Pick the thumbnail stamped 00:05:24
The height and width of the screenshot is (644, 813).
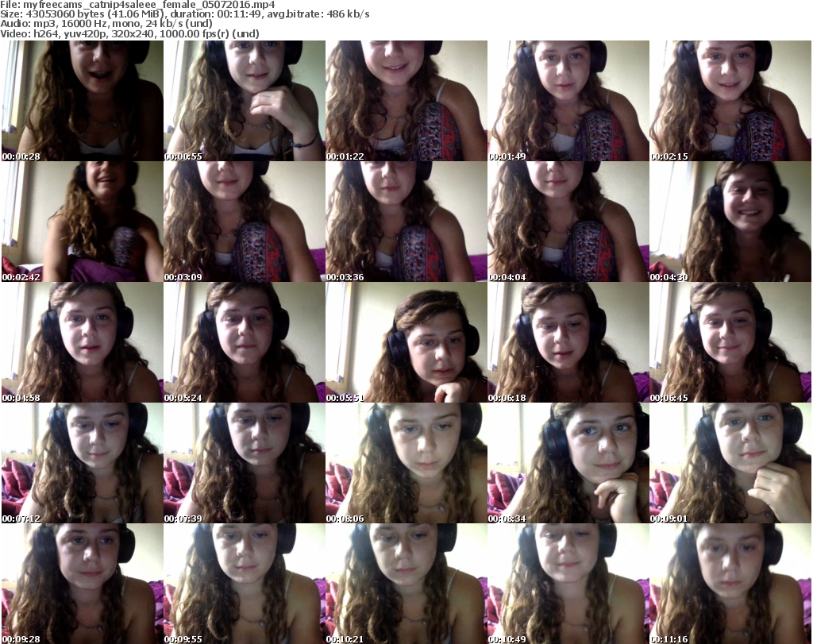[x=245, y=342]
